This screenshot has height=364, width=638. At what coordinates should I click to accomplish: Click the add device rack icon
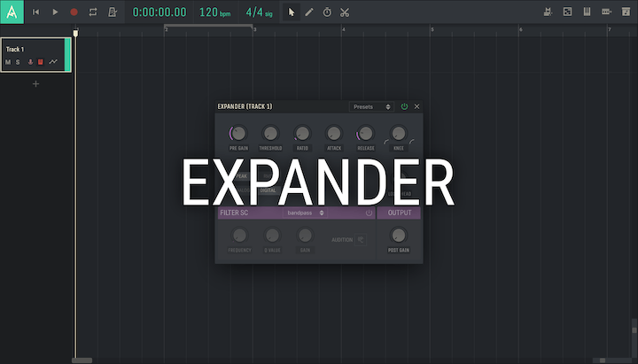(606, 12)
